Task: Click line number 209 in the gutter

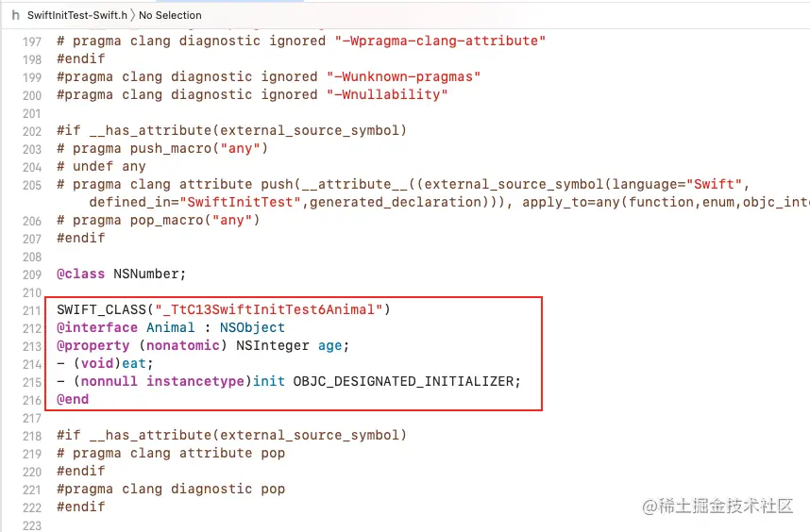Action: click(30, 274)
